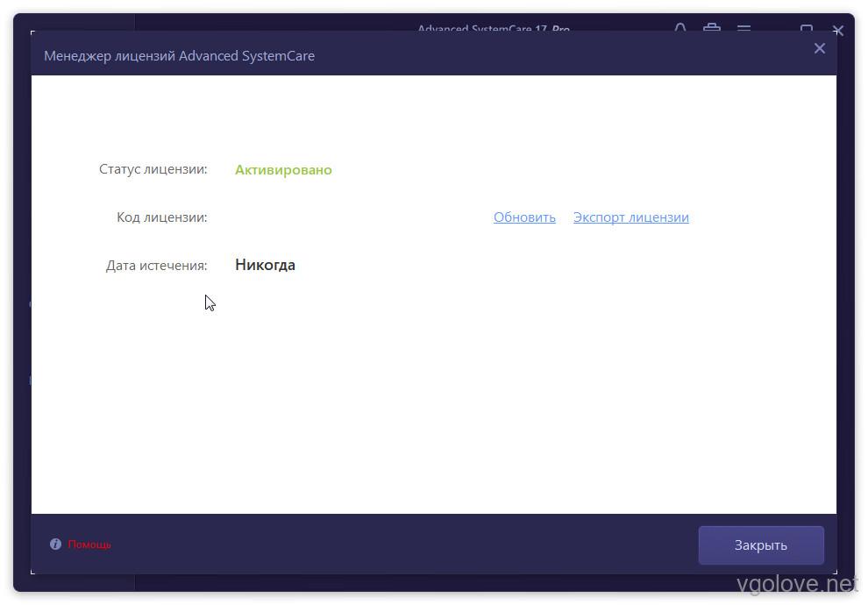Click the Экспорт лицензии link
Image resolution: width=868 pixels, height=605 pixels.
630,217
